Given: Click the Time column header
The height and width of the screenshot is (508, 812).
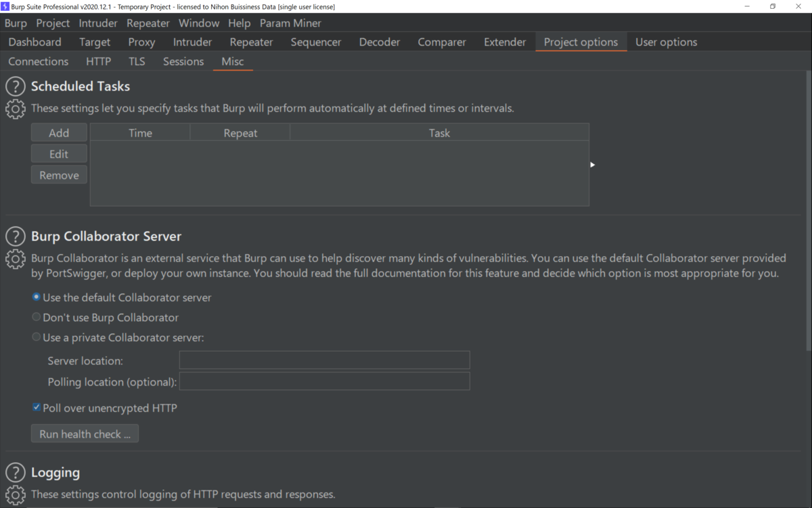Looking at the screenshot, I should [x=140, y=133].
